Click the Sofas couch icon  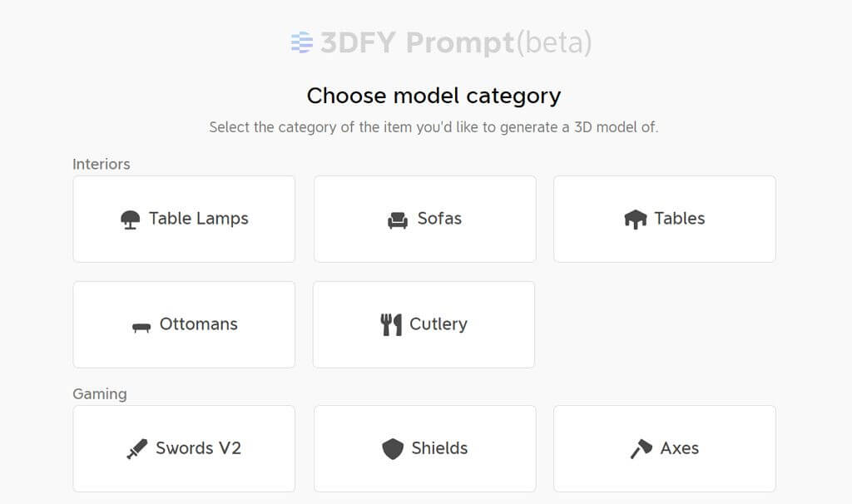(399, 219)
